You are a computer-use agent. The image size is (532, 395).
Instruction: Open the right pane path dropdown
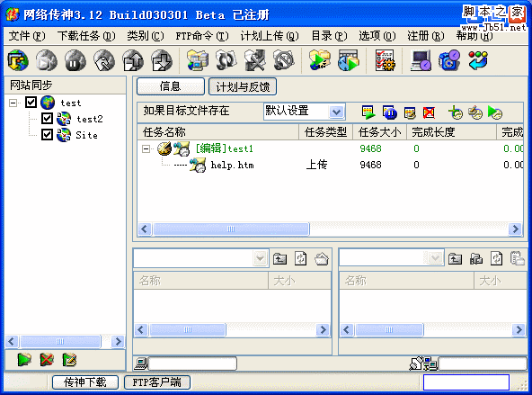pyautogui.click(x=435, y=259)
